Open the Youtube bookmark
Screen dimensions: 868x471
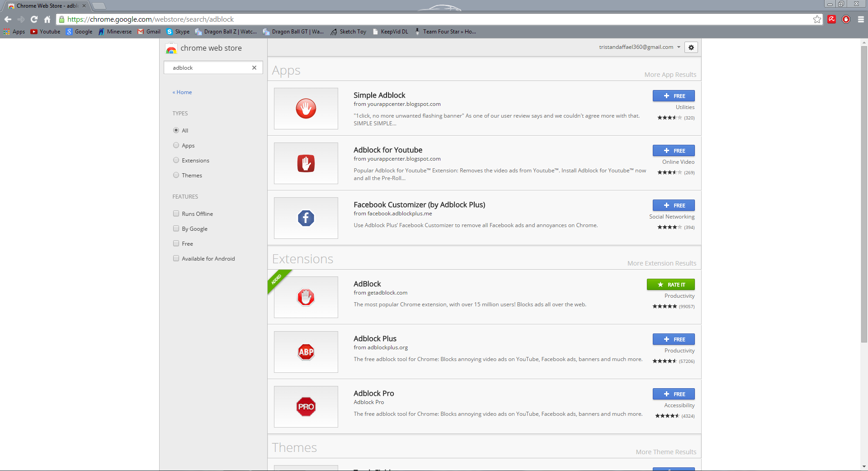45,32
